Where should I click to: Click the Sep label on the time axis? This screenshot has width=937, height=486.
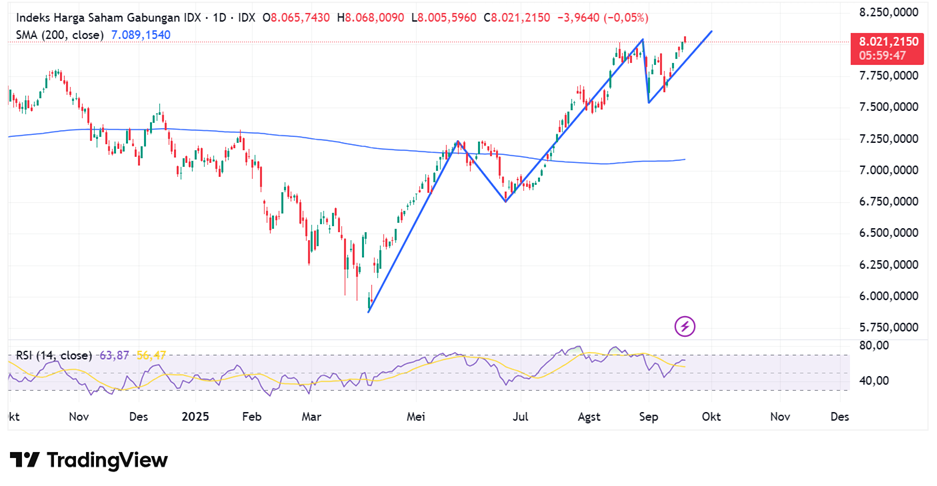(648, 417)
